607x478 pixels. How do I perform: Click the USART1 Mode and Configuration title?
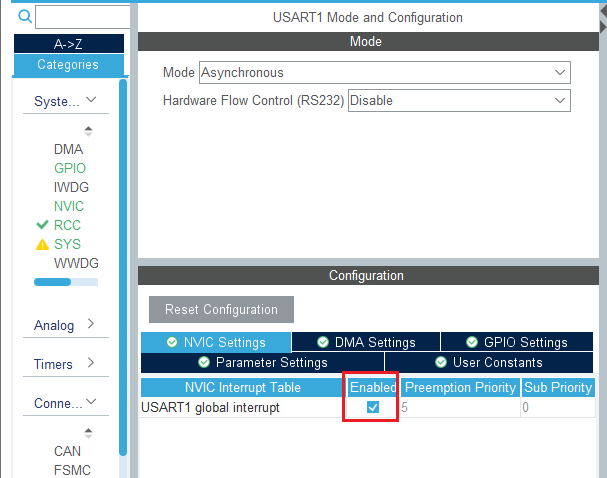pyautogui.click(x=368, y=17)
